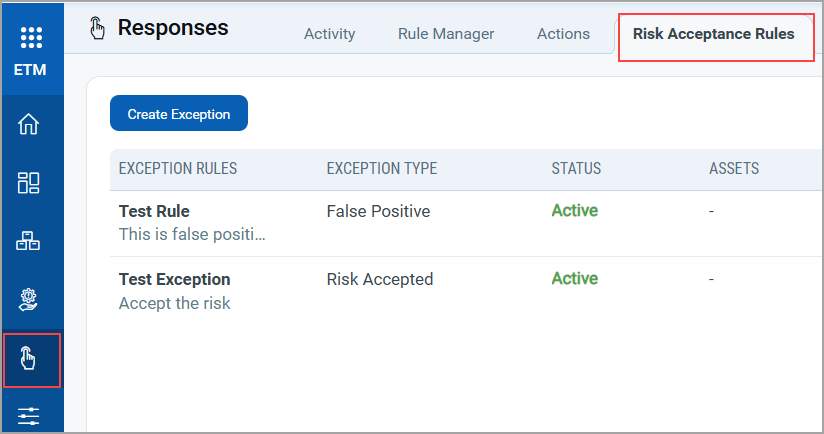Select the Risk Acceptance Rules tab

[x=714, y=34]
